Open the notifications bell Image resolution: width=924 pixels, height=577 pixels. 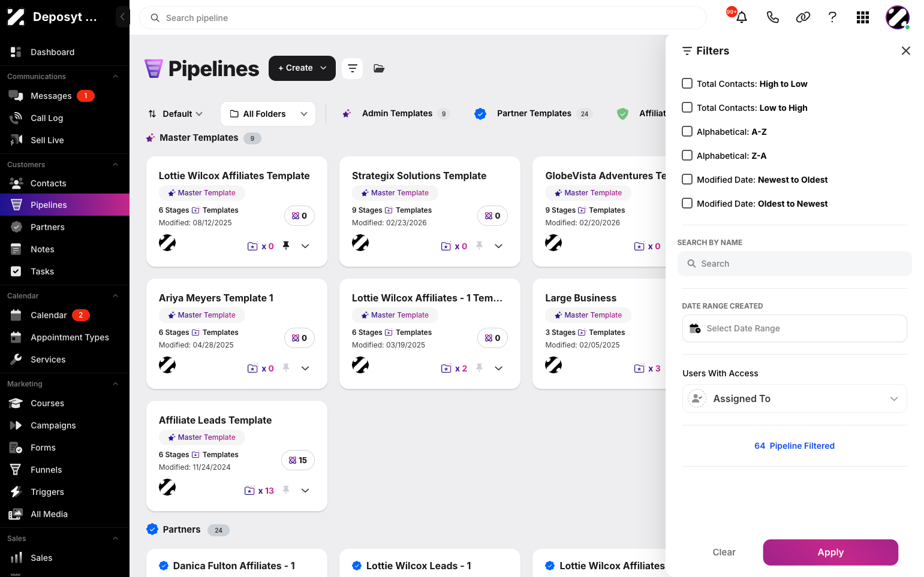(742, 17)
